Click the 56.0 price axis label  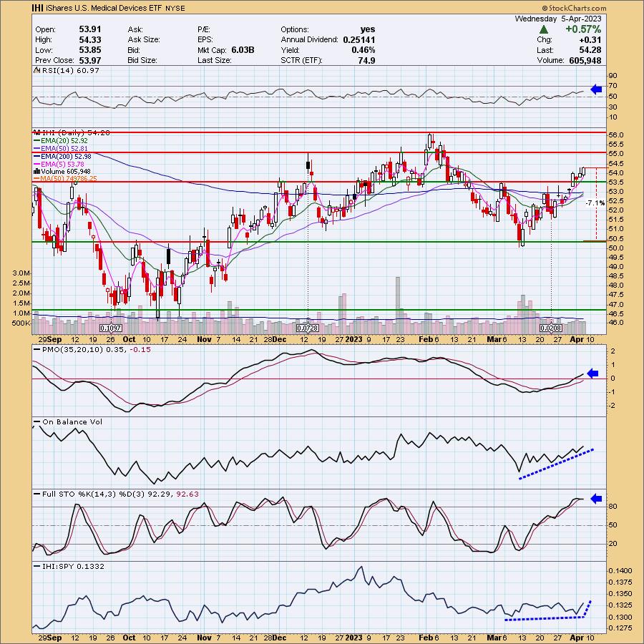[x=617, y=135]
